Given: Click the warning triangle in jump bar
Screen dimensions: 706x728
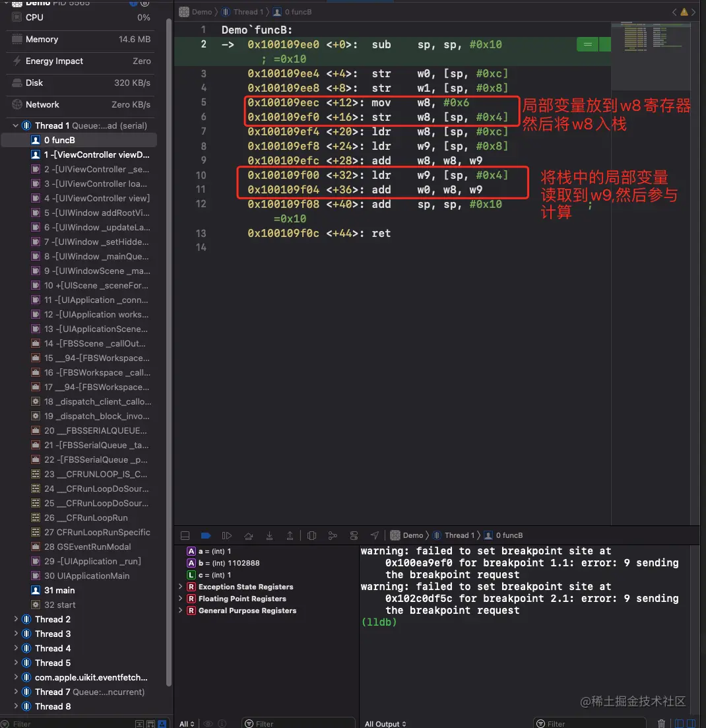Looking at the screenshot, I should tap(684, 12).
